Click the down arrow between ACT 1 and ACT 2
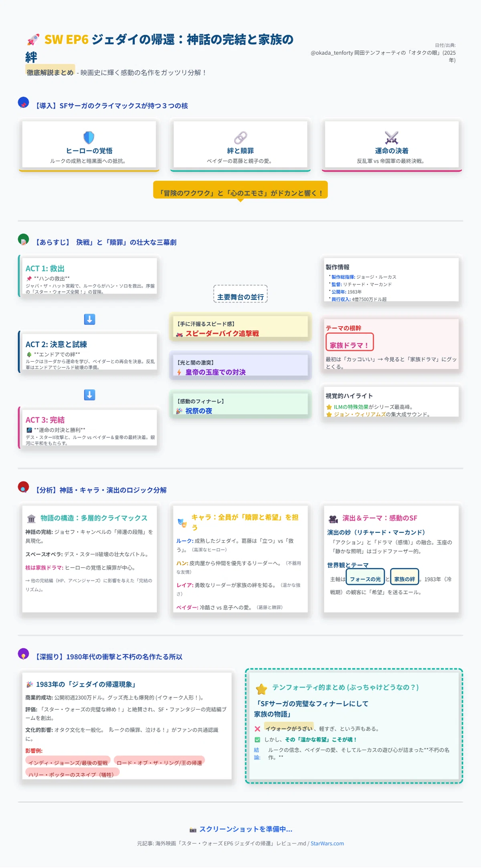Image resolution: width=481 pixels, height=868 pixels. pos(89,320)
